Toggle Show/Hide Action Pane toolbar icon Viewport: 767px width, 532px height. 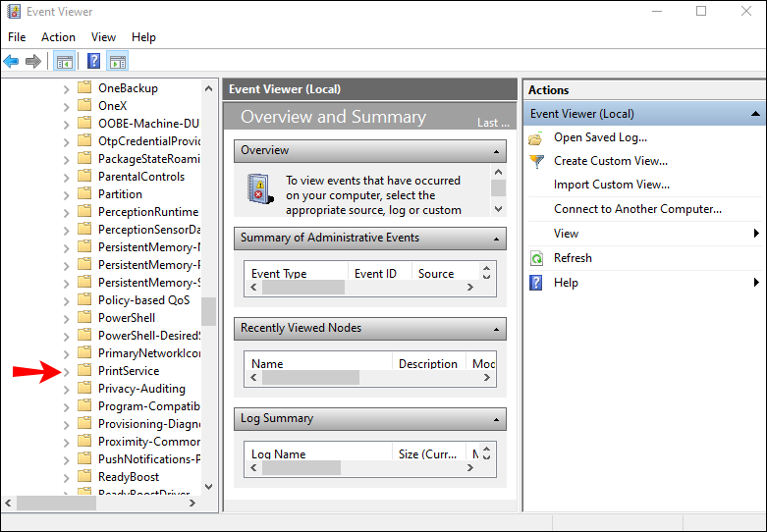(x=117, y=62)
